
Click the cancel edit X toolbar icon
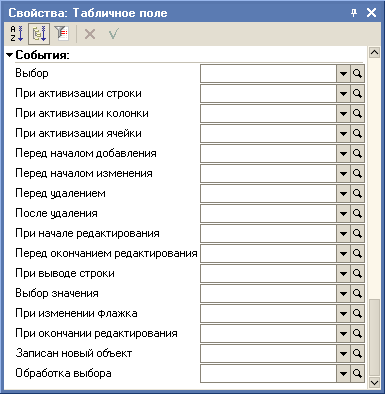tap(90, 34)
